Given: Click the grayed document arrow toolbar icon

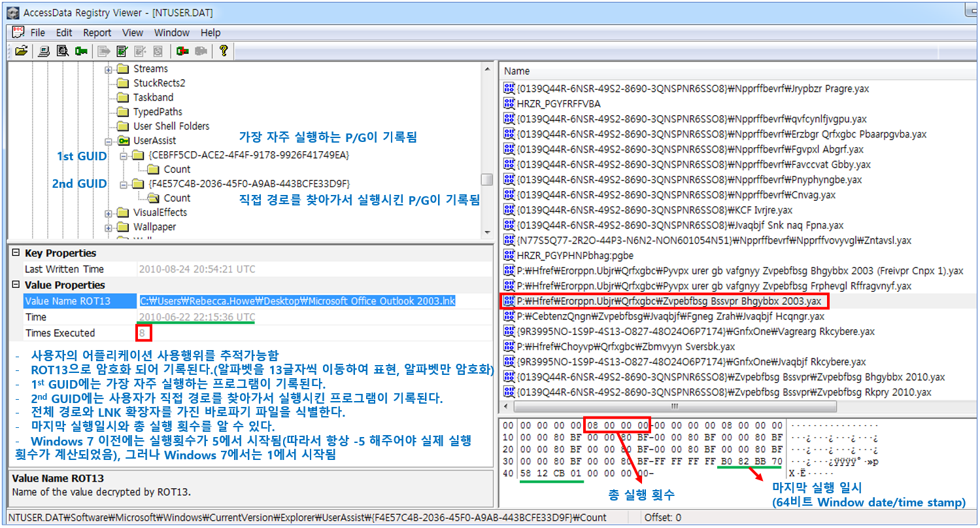Looking at the screenshot, I should 103,50.
